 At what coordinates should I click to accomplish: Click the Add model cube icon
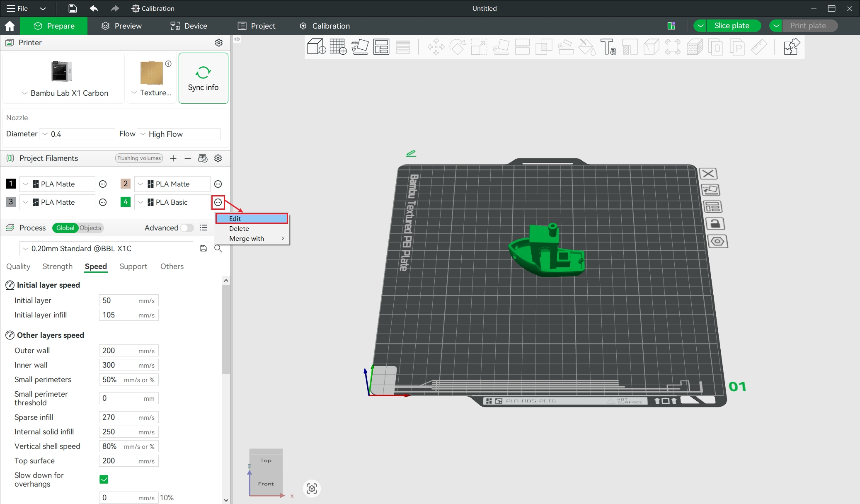point(317,47)
